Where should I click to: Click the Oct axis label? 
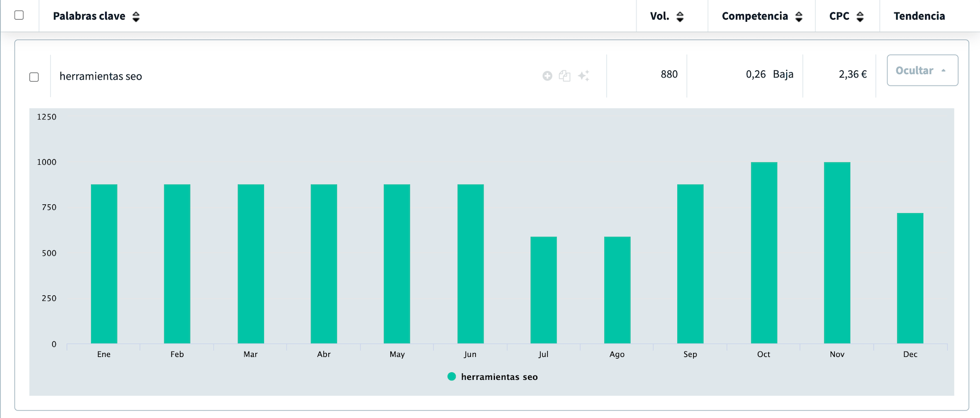click(764, 354)
